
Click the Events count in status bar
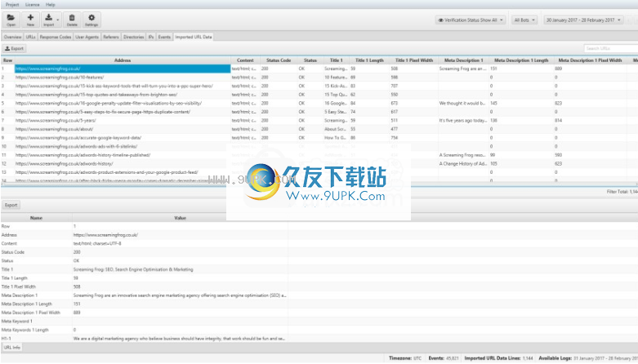(444, 358)
